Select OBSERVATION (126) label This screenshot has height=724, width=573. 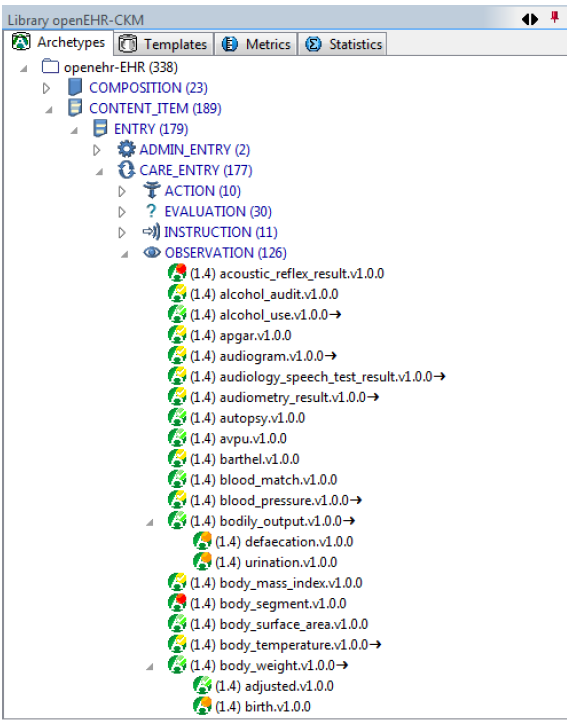coord(226,253)
